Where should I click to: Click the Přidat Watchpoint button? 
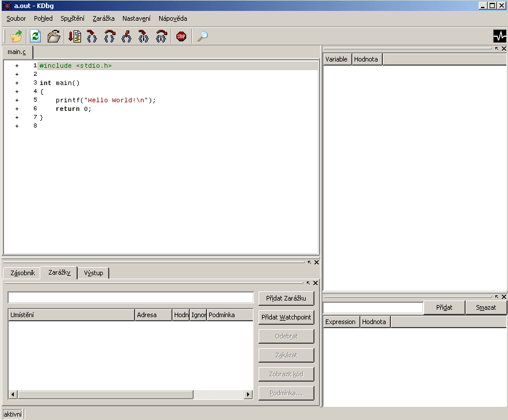click(286, 317)
